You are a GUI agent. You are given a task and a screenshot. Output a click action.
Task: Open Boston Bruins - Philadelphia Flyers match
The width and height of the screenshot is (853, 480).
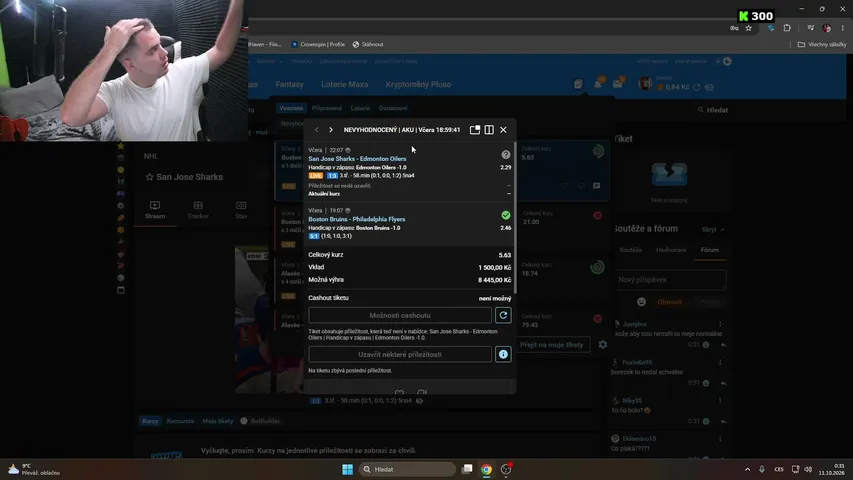pyautogui.click(x=356, y=219)
